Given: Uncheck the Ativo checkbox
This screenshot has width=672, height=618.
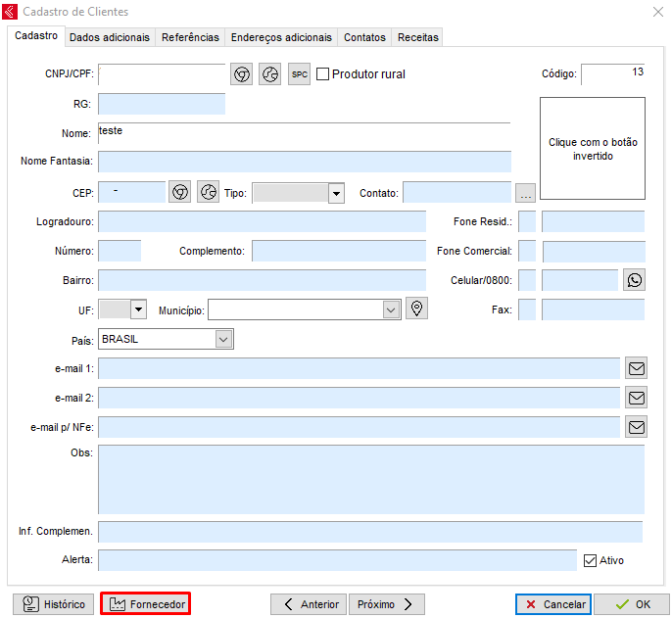Looking at the screenshot, I should click(x=590, y=560).
